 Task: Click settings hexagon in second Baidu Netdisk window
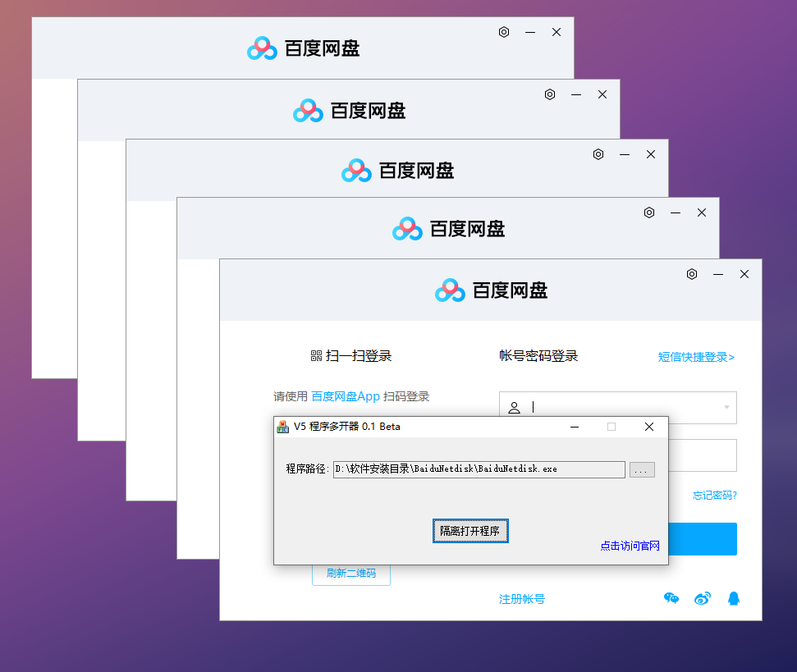550,94
